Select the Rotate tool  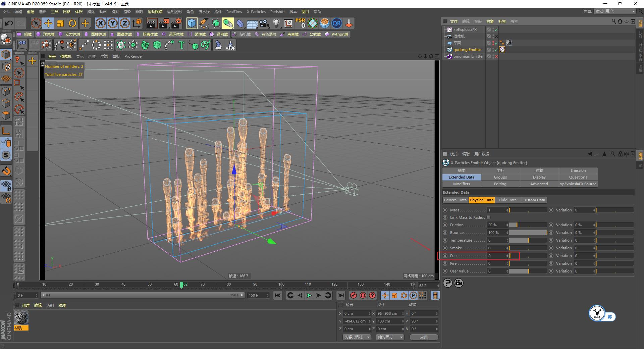click(x=72, y=23)
